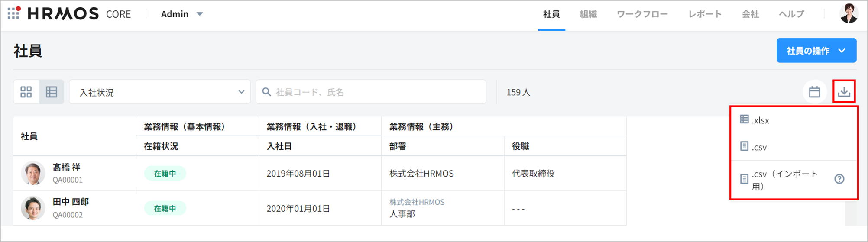The image size is (868, 242).
Task: Switch to table list view
Action: point(52,92)
